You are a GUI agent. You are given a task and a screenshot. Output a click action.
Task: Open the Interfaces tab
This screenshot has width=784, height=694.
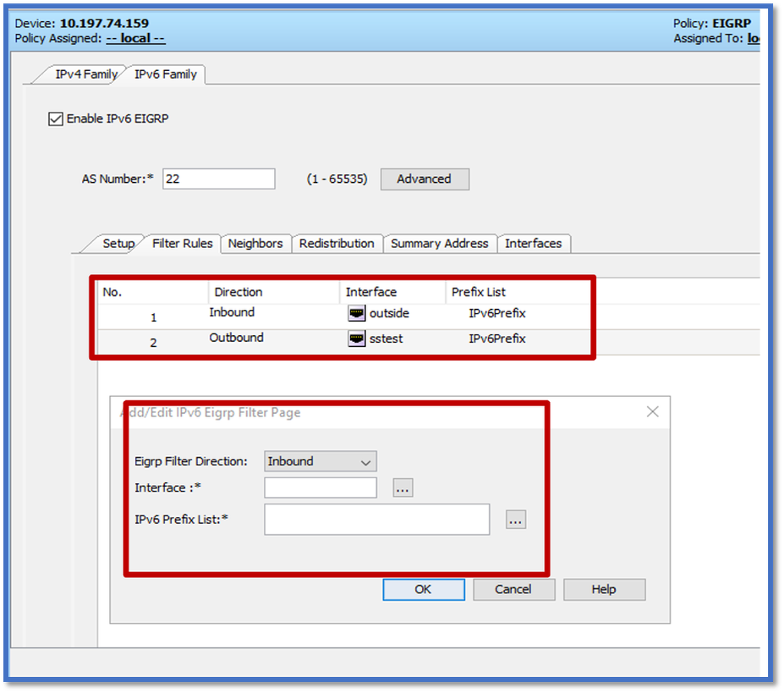click(534, 244)
